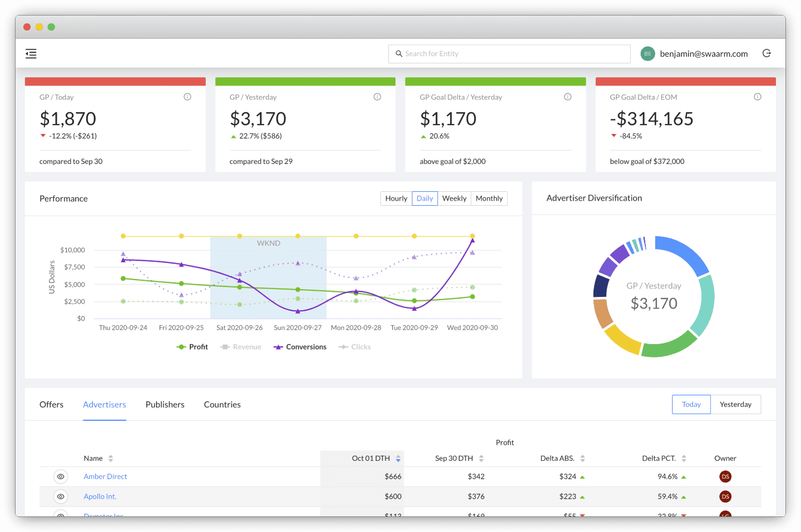Click the logout icon next to email
Screen dimensions: 801x532
tap(767, 53)
